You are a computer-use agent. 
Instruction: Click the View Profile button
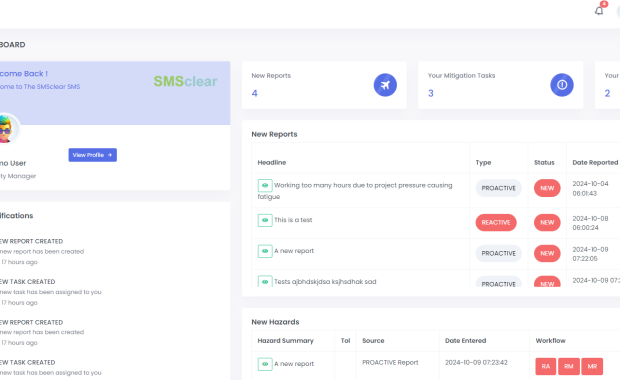pyautogui.click(x=93, y=155)
